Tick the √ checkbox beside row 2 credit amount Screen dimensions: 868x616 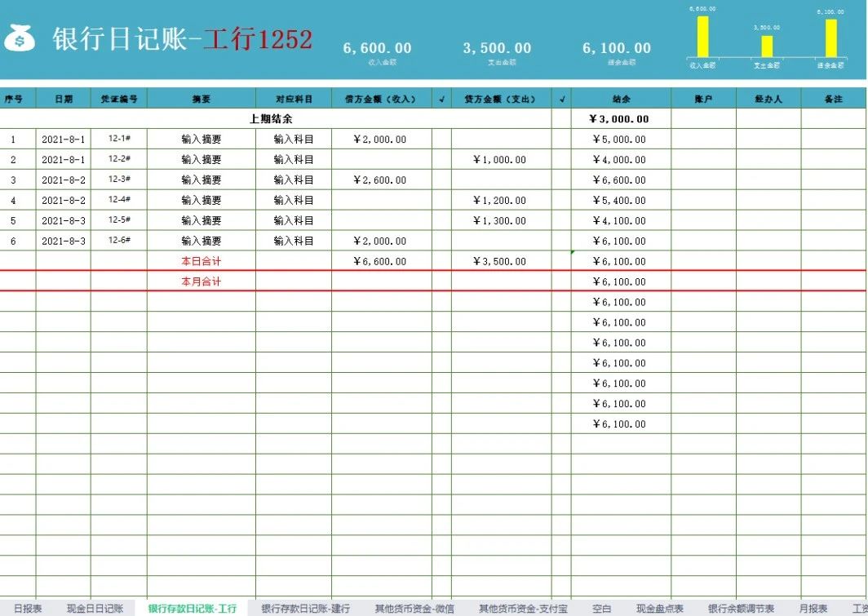(x=561, y=159)
